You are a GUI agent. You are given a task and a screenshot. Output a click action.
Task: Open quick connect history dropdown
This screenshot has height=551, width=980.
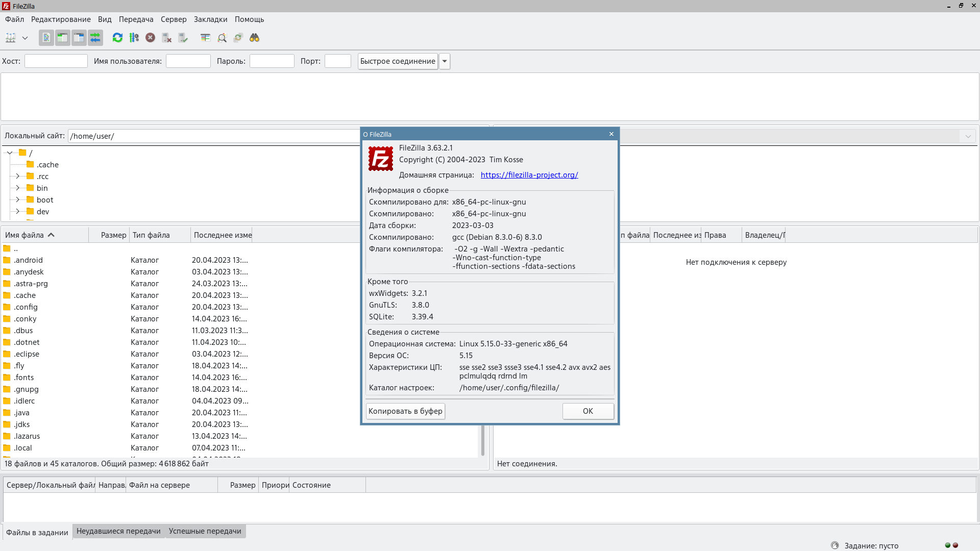click(x=445, y=61)
